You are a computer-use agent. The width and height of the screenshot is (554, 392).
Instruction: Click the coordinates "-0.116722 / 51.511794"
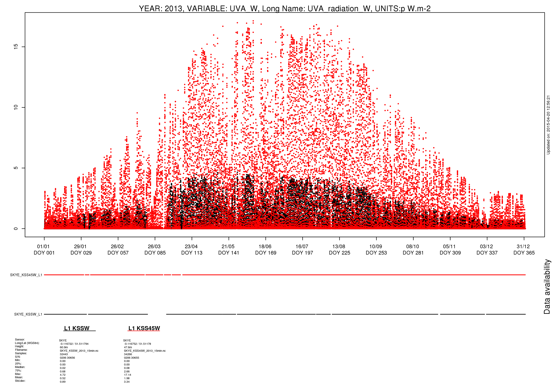pos(74,344)
